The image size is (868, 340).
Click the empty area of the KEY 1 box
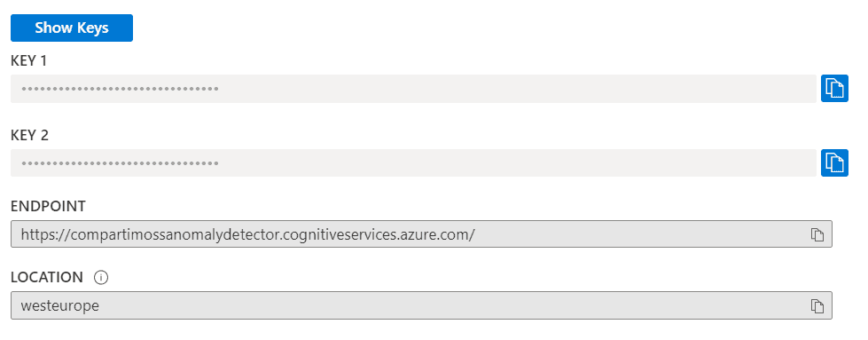click(518, 88)
